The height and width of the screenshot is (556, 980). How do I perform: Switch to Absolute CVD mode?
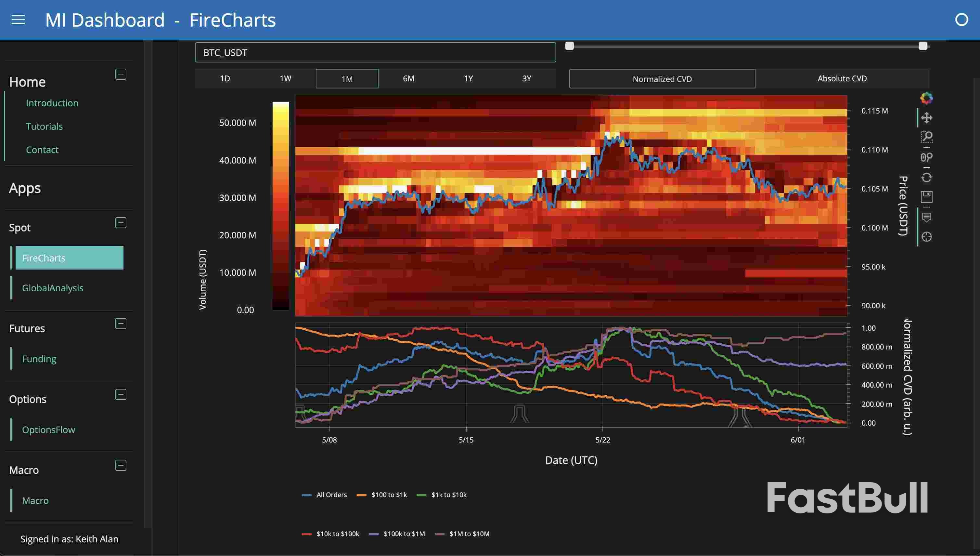pyautogui.click(x=842, y=79)
